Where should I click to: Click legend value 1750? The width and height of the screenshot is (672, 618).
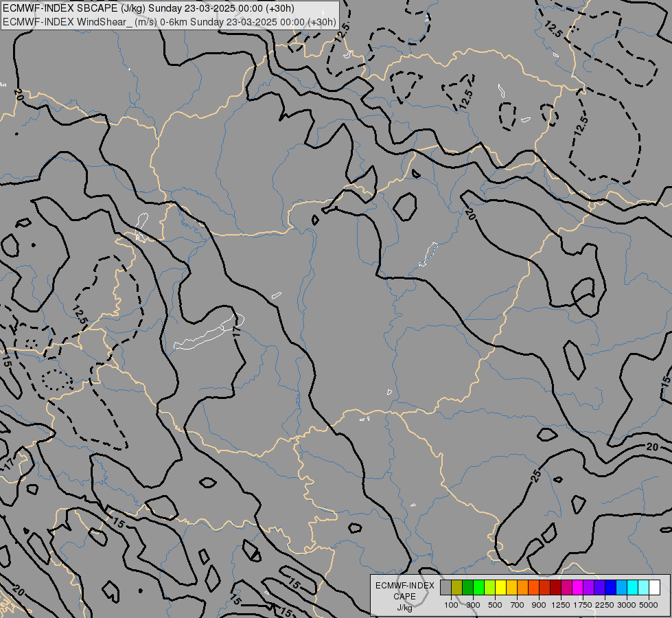(583, 605)
